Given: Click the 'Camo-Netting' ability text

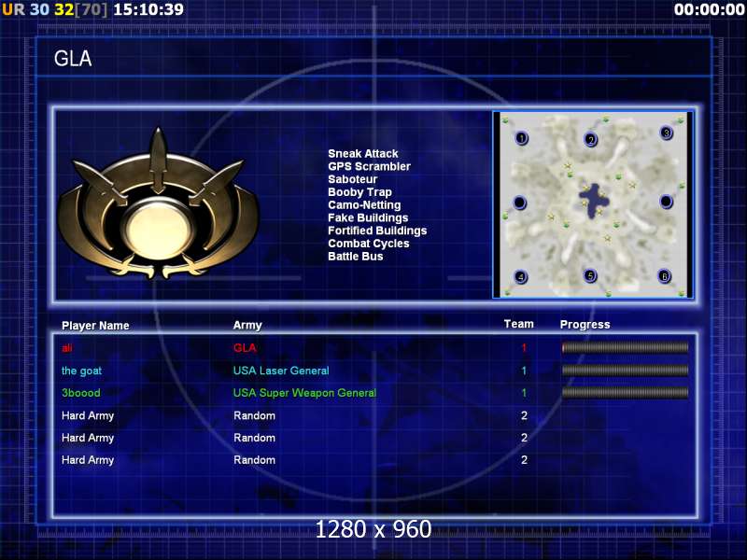Looking at the screenshot, I should pyautogui.click(x=364, y=205).
